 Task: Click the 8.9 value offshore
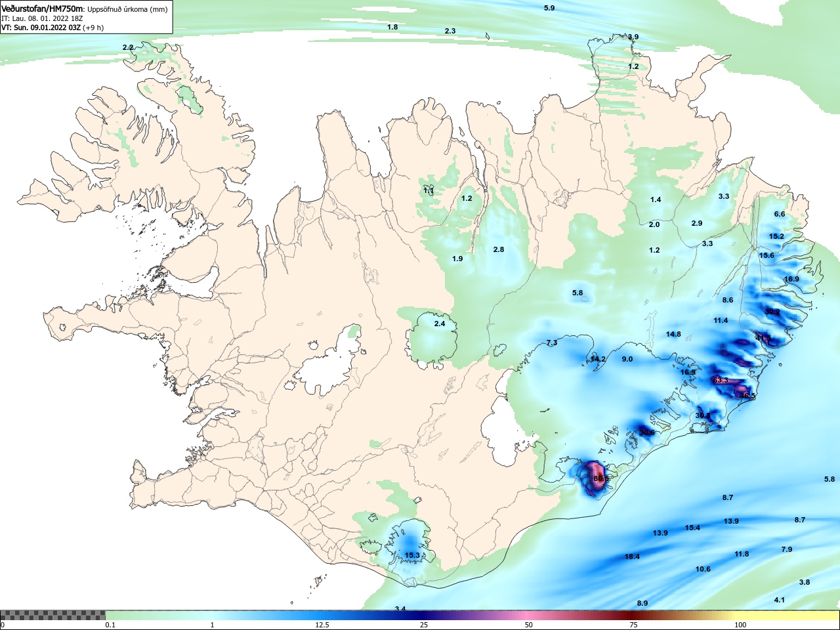click(642, 603)
